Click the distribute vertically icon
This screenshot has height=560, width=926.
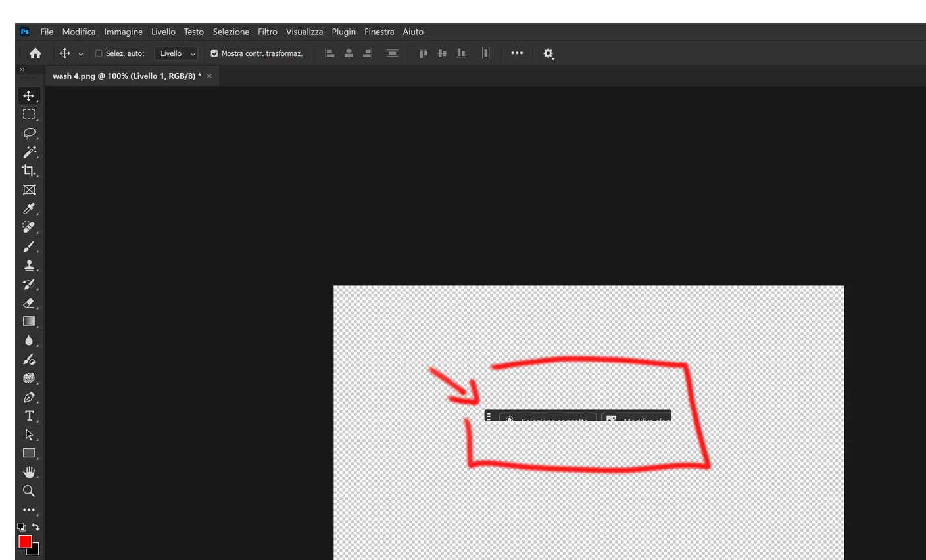point(392,53)
